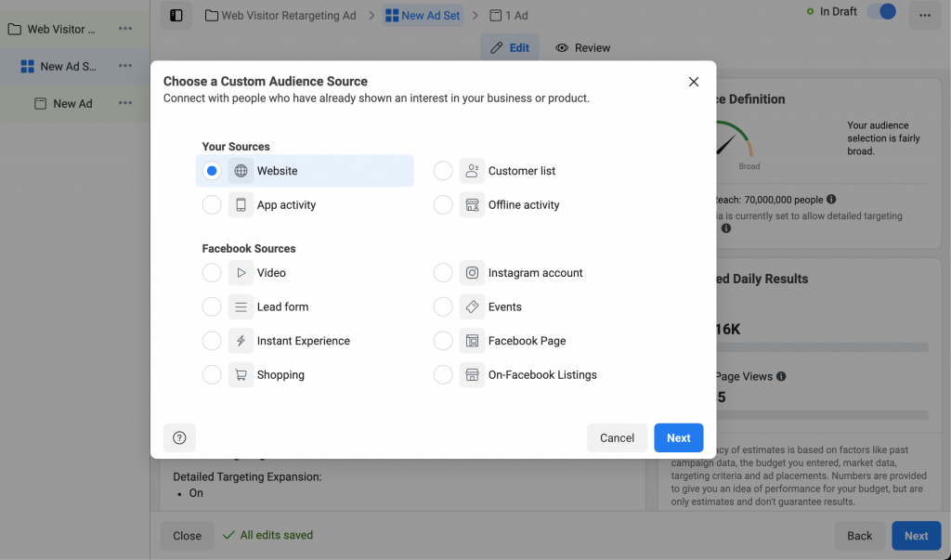Click the Instant Experience lightning icon
Viewport: 951px width, 560px height.
point(241,341)
